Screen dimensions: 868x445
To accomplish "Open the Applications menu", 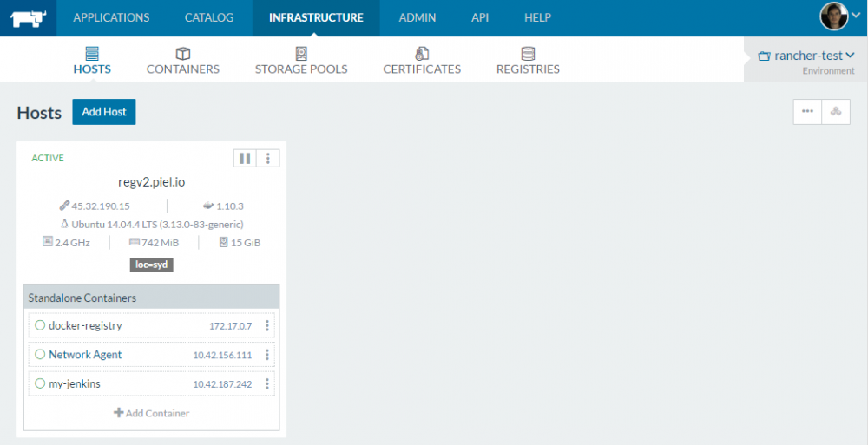I will 111,17.
